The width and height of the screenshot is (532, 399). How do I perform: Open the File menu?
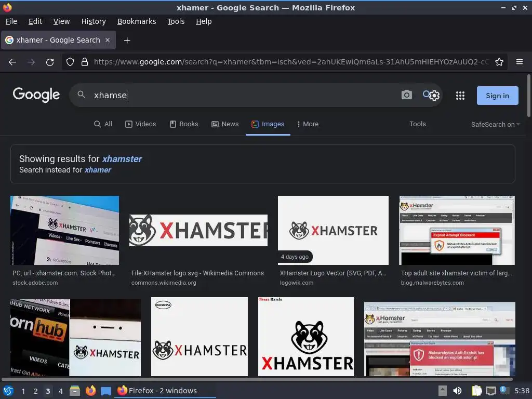point(11,21)
